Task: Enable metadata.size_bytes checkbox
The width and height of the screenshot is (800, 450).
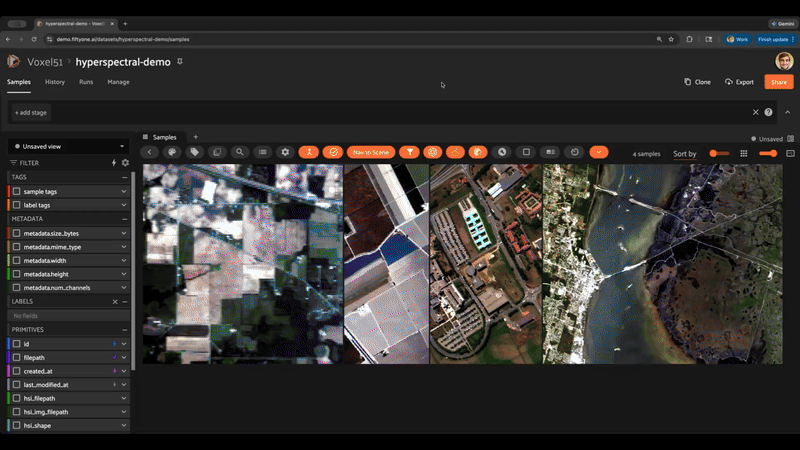Action: (x=17, y=233)
